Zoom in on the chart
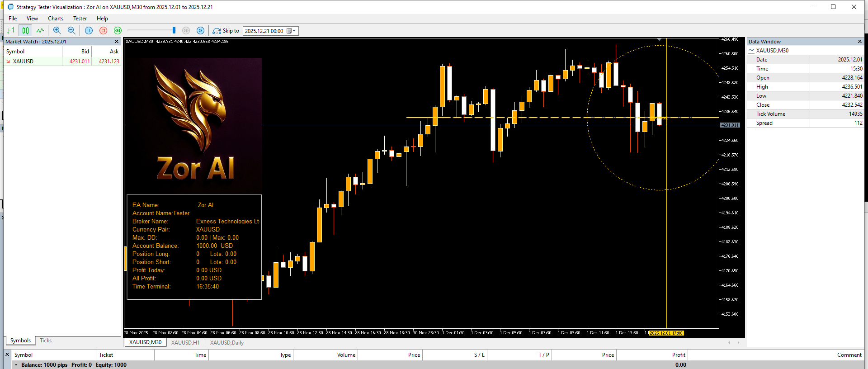The width and height of the screenshot is (868, 369). tap(57, 31)
